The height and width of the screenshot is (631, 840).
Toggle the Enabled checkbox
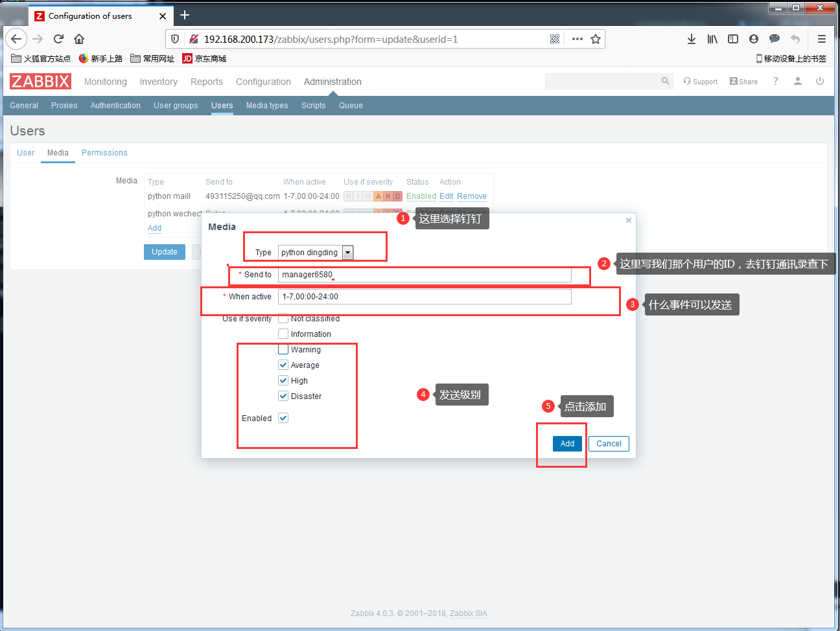pyautogui.click(x=283, y=418)
